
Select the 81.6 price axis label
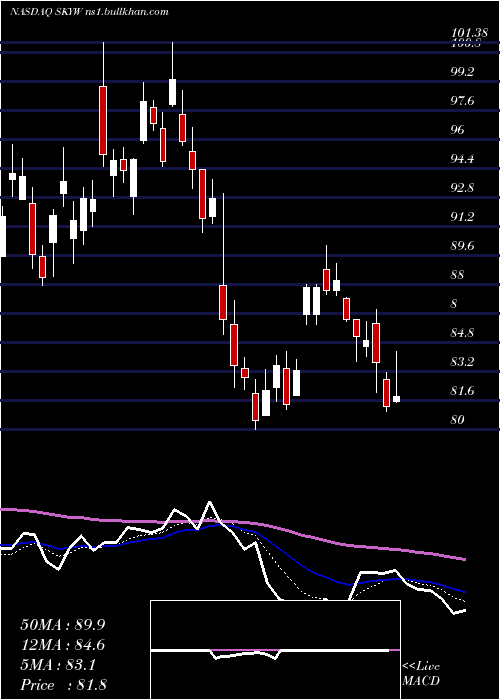(x=463, y=391)
